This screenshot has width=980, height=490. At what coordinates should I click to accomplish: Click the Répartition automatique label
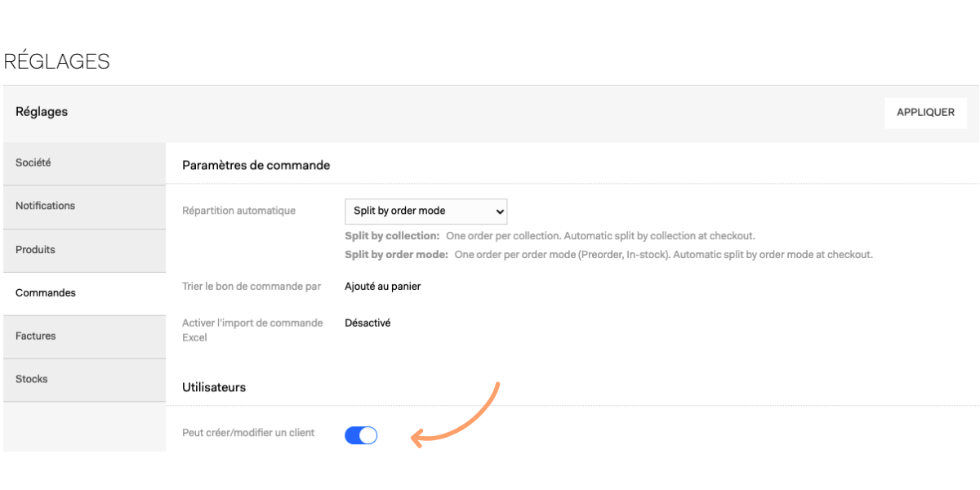click(238, 211)
